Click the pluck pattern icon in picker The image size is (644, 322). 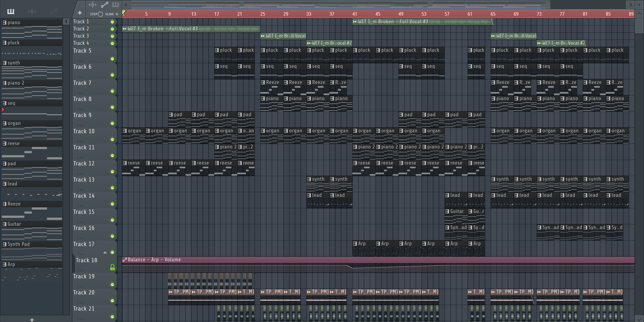tap(4, 43)
